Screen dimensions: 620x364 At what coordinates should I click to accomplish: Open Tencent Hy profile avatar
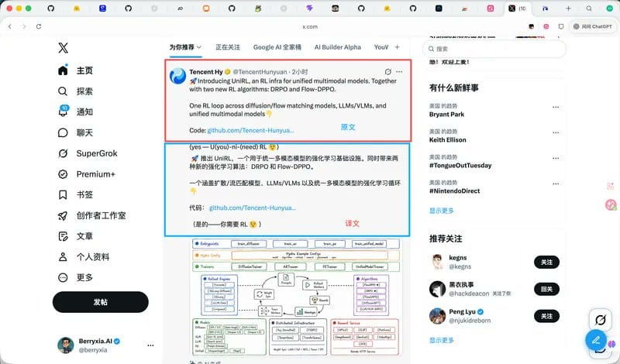point(178,75)
